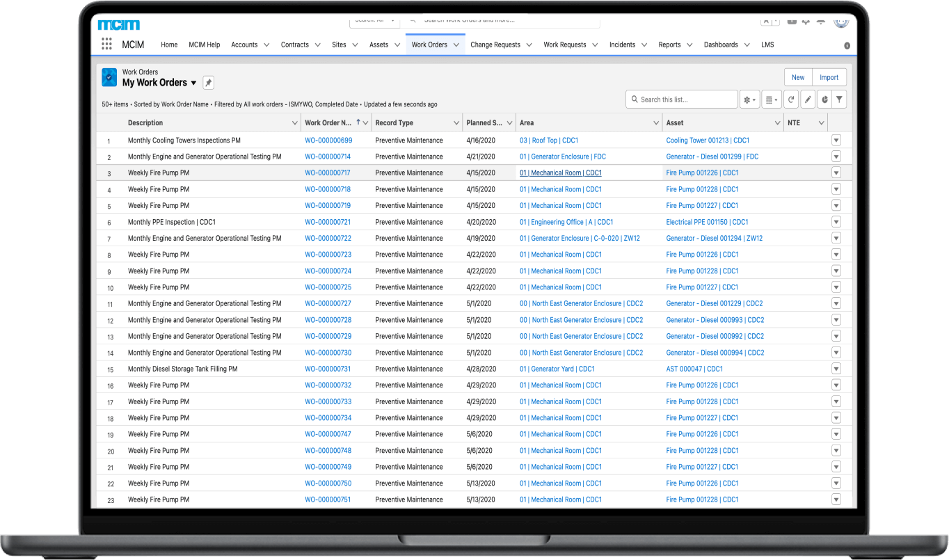Viewport: 949px width, 560px height.
Task: Open asset Generator - Diesel 000993 | CDC2
Action: [715, 320]
